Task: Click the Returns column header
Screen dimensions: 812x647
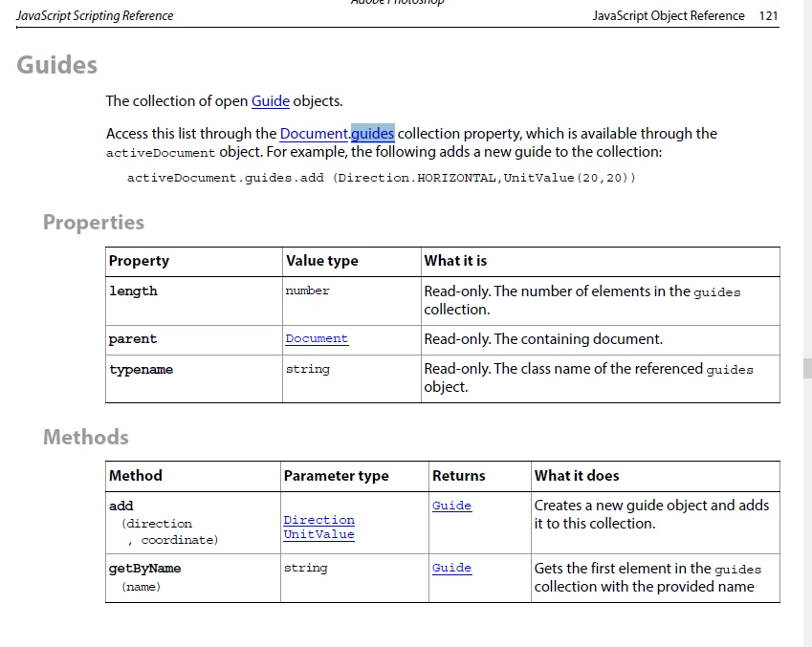Action: (x=459, y=476)
